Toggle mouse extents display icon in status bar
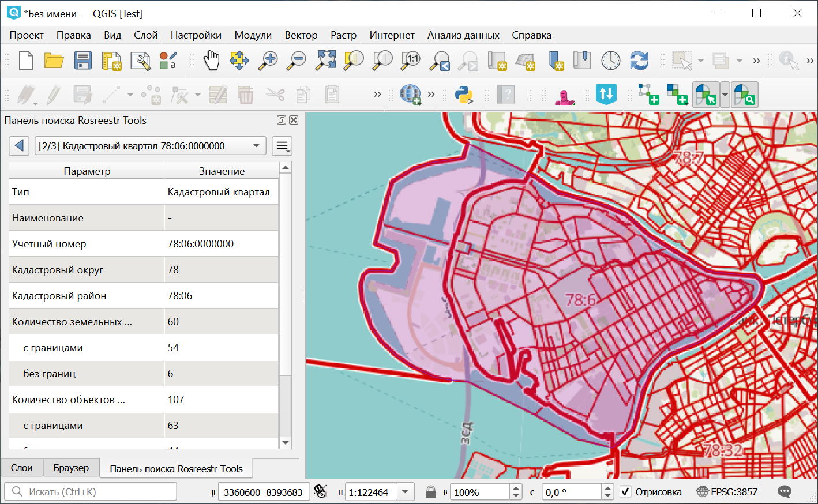 click(320, 492)
